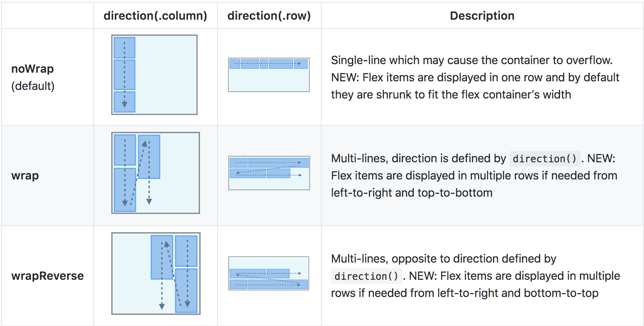This screenshot has height=326, width=644.
Task: Select the wrap row label
Action: point(25,176)
